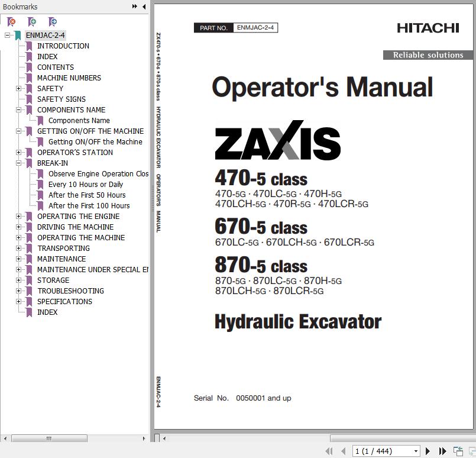The width and height of the screenshot is (476, 458).
Task: Select After the First 100 Hours bookmark
Action: (x=89, y=205)
